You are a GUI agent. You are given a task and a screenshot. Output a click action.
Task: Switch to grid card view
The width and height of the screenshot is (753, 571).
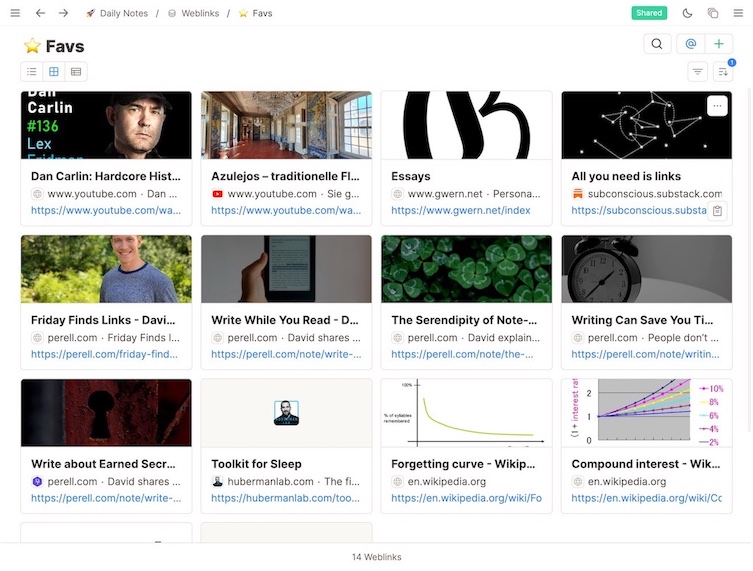[54, 72]
